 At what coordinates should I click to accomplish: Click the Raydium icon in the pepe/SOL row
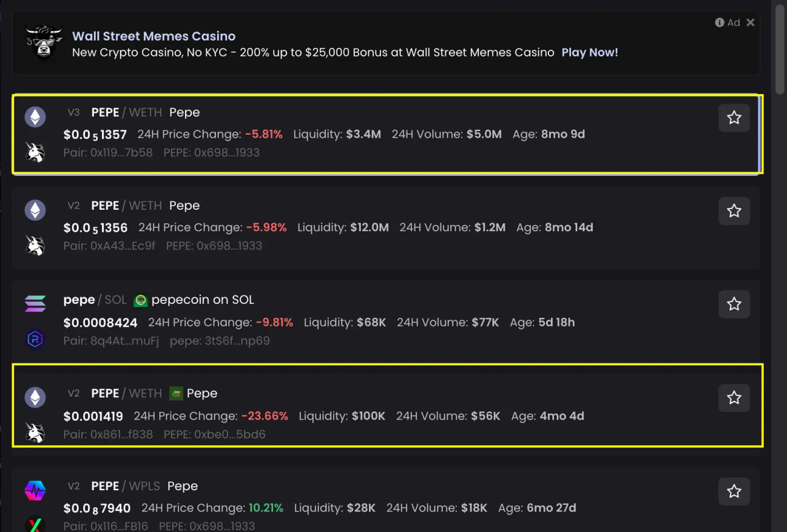point(35,339)
